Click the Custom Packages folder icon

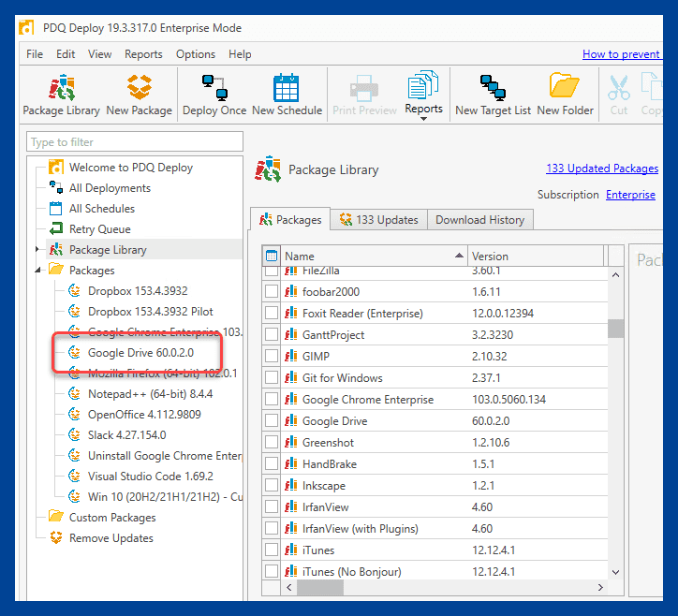(56, 517)
